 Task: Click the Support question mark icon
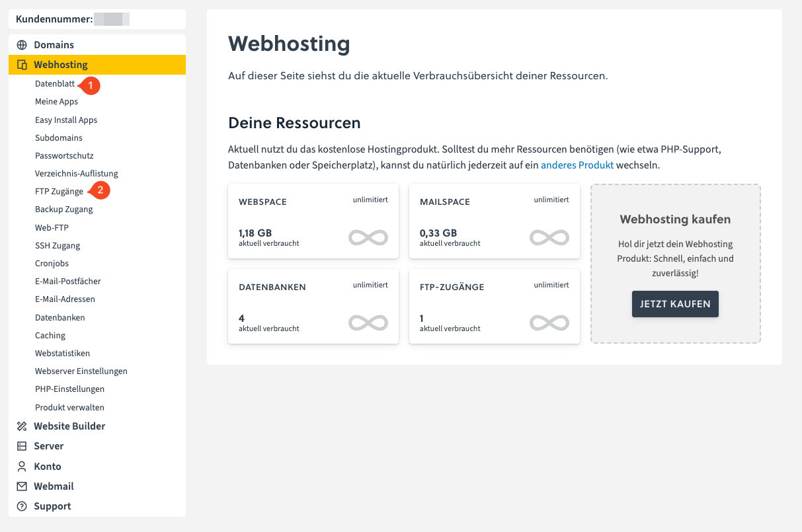22,506
